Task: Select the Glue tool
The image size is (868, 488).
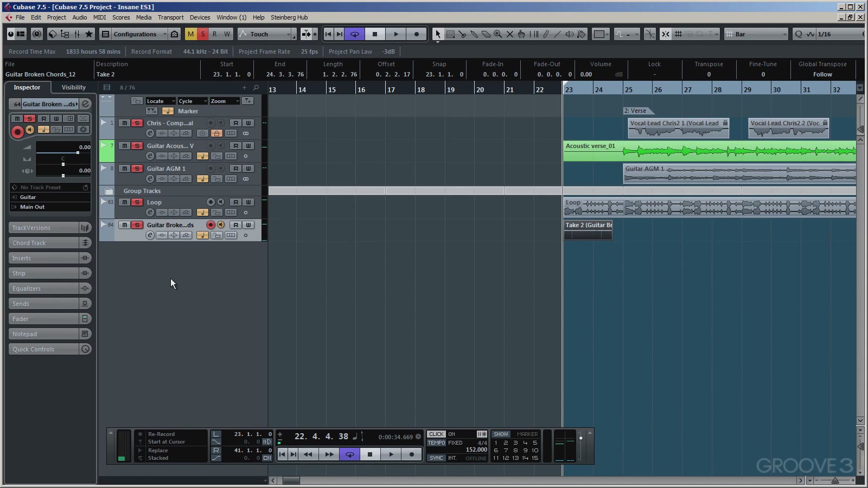Action: coord(474,34)
